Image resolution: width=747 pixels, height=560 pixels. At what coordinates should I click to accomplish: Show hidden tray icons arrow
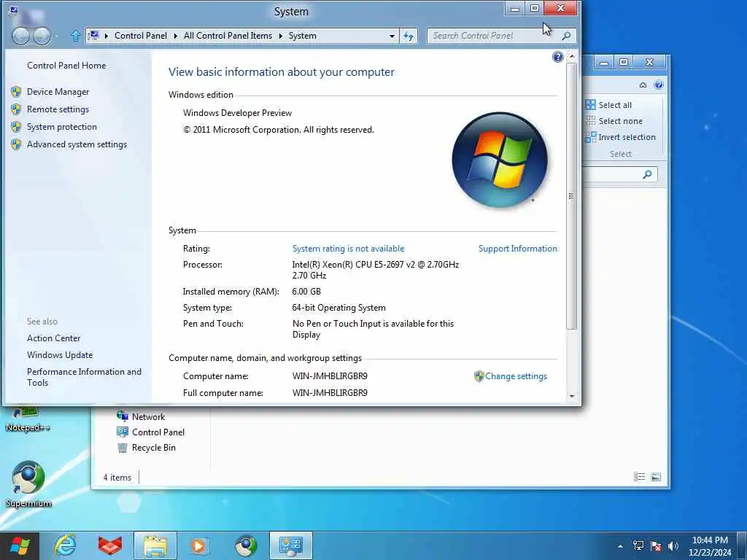(x=620, y=546)
